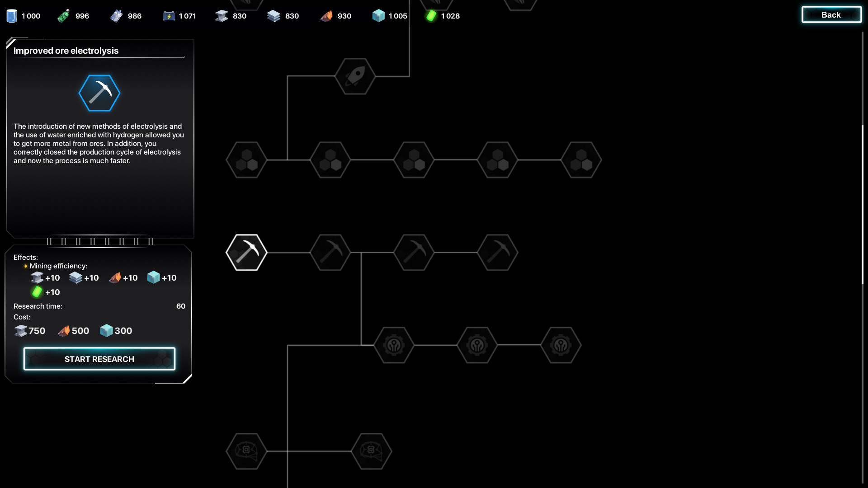This screenshot has width=868, height=488.
Task: Click the green fuel icon showing 1028
Action: point(432,16)
